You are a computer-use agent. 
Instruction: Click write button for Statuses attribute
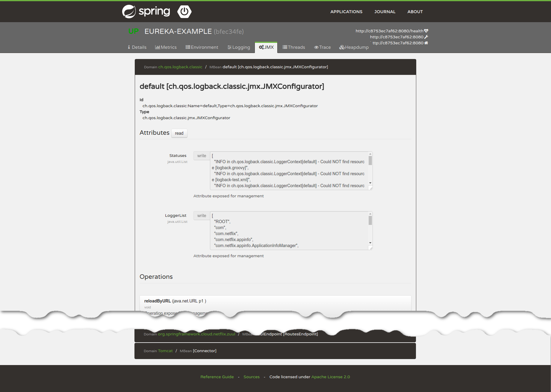coord(202,156)
